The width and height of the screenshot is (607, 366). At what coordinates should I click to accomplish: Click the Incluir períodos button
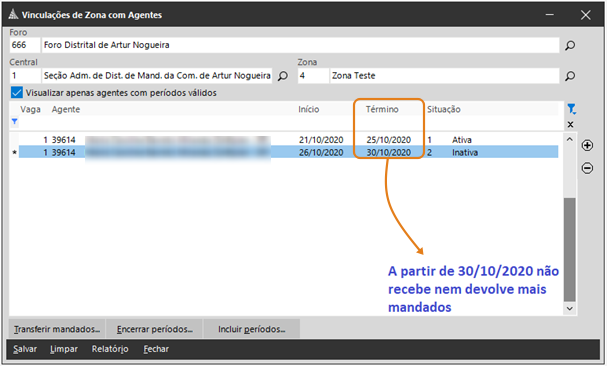[252, 329]
